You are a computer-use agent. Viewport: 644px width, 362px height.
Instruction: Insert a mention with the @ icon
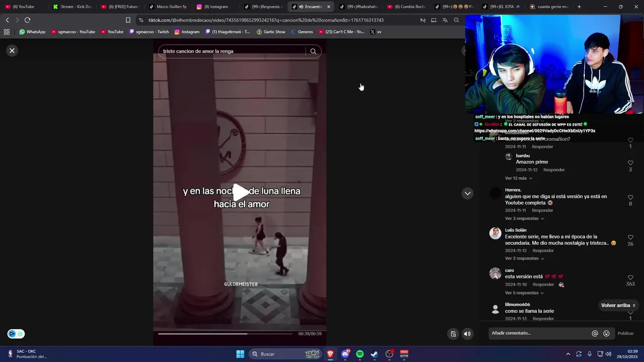click(x=595, y=333)
